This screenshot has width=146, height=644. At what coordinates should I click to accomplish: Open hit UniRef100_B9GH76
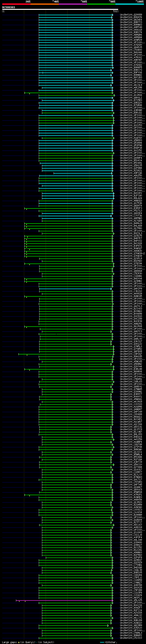(x=131, y=17)
